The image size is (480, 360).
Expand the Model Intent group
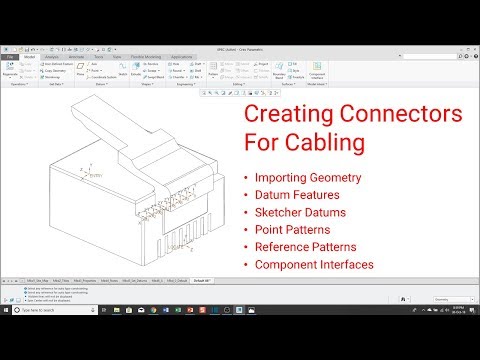[x=317, y=84]
